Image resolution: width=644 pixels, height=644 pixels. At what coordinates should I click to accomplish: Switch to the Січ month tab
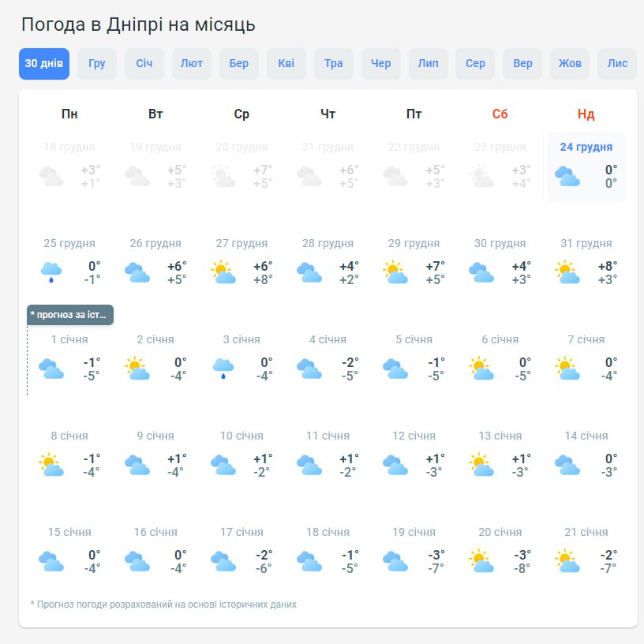144,64
